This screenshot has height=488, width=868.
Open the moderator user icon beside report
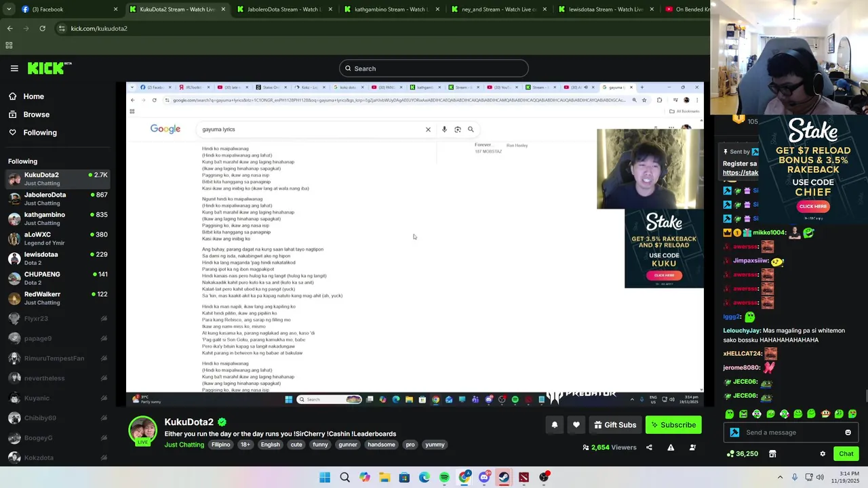pyautogui.click(x=692, y=447)
